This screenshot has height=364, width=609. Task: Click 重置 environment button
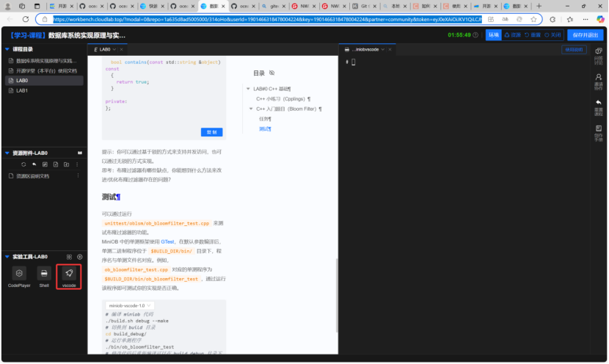[x=533, y=35]
